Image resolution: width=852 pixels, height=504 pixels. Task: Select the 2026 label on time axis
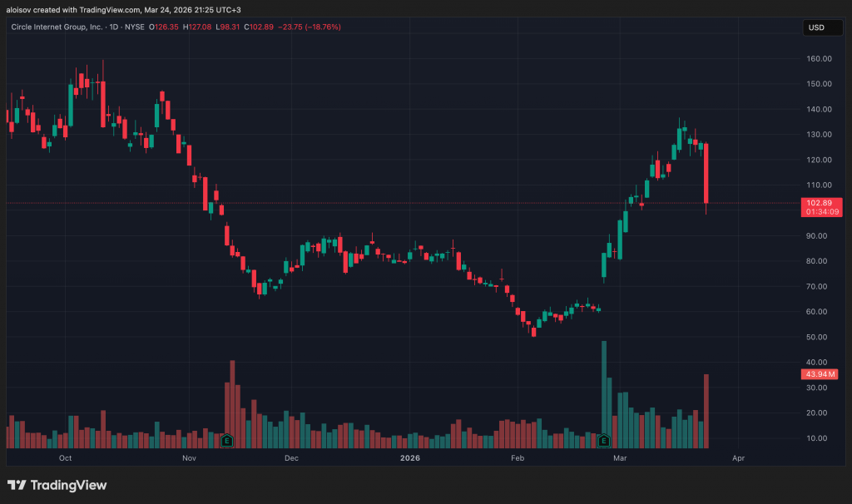[410, 457]
